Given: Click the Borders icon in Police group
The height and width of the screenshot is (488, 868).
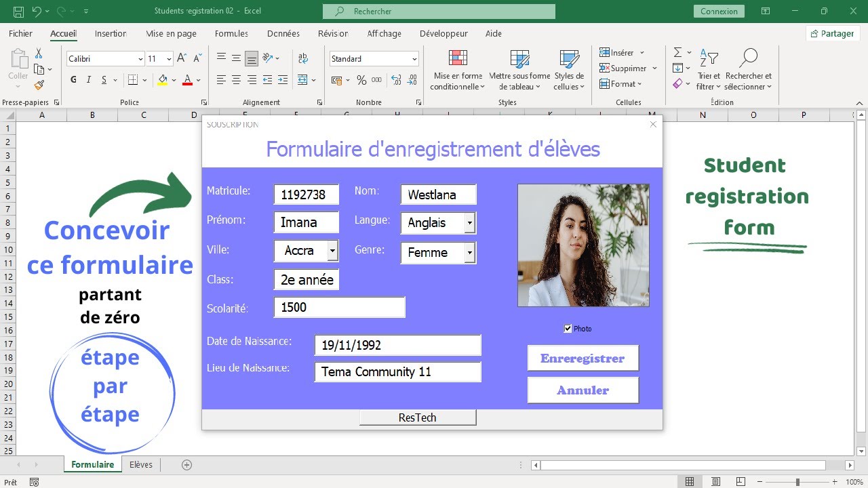Looking at the screenshot, I should [x=133, y=80].
